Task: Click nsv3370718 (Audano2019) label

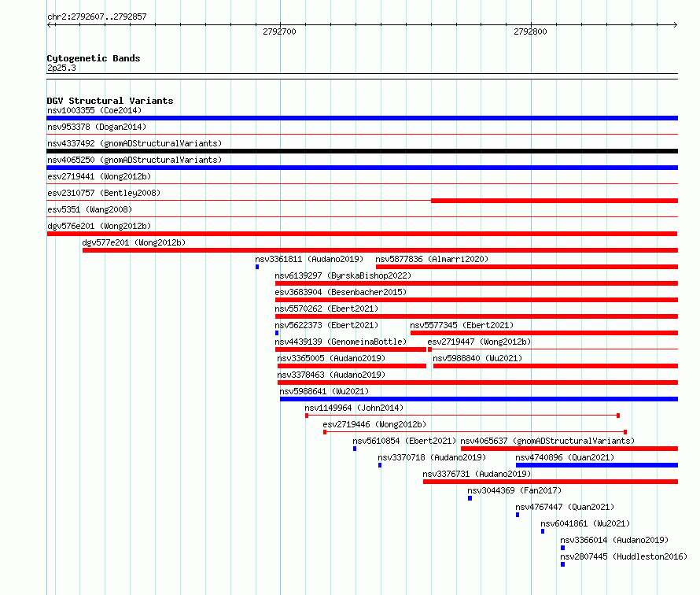Action: [432, 457]
